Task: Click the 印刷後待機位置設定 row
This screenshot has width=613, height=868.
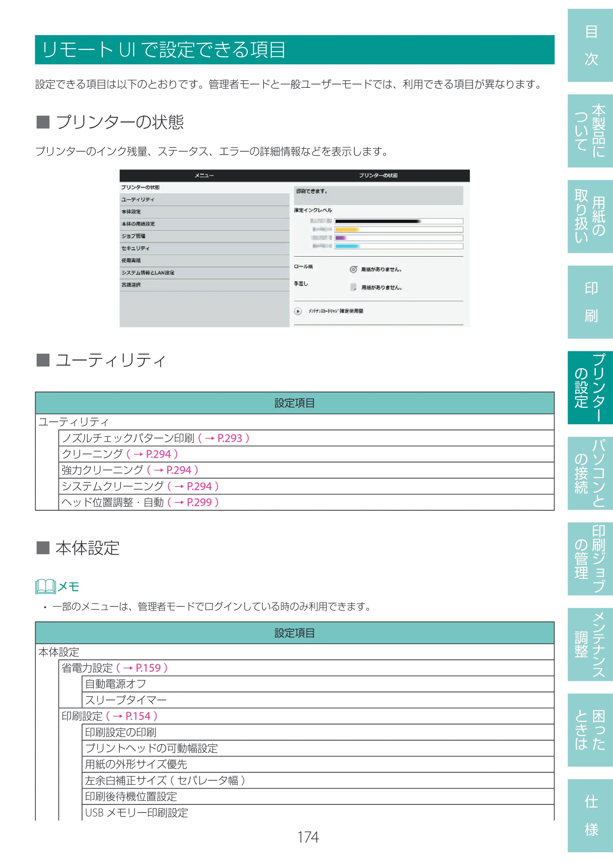Action: tap(318, 797)
